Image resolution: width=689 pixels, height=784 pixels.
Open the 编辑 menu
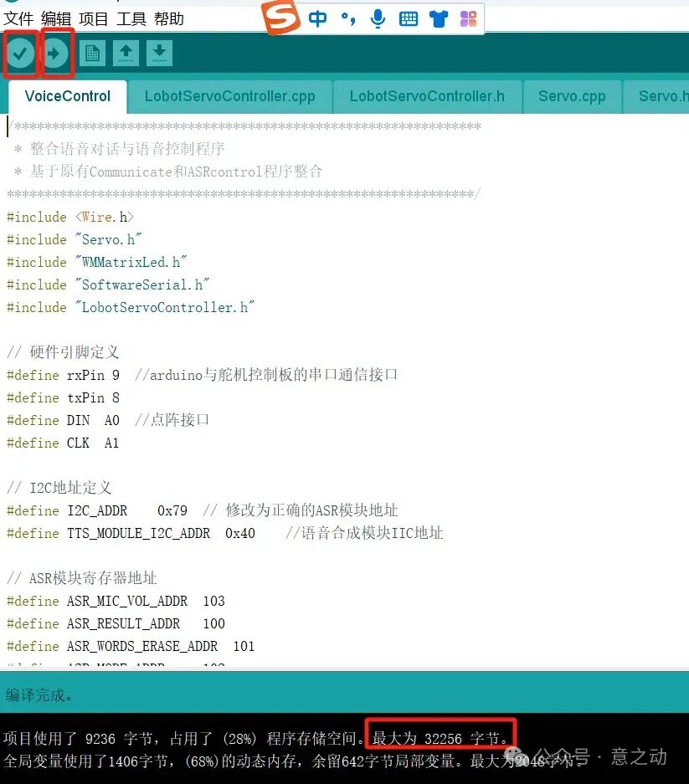pos(56,19)
